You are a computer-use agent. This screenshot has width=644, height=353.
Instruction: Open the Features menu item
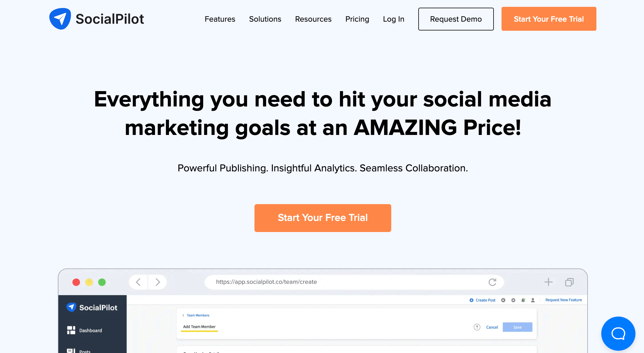coord(220,19)
